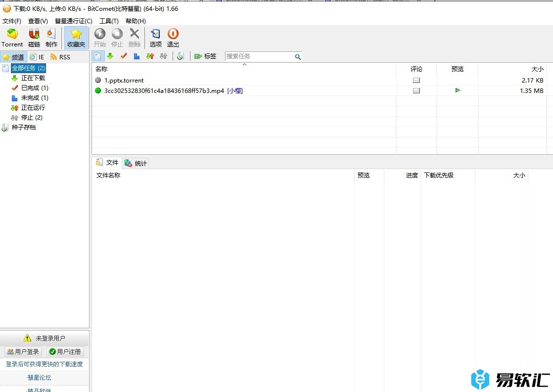This screenshot has width=553, height=392.
Task: Select the 1.pptx.torrent task
Action: 124,81
